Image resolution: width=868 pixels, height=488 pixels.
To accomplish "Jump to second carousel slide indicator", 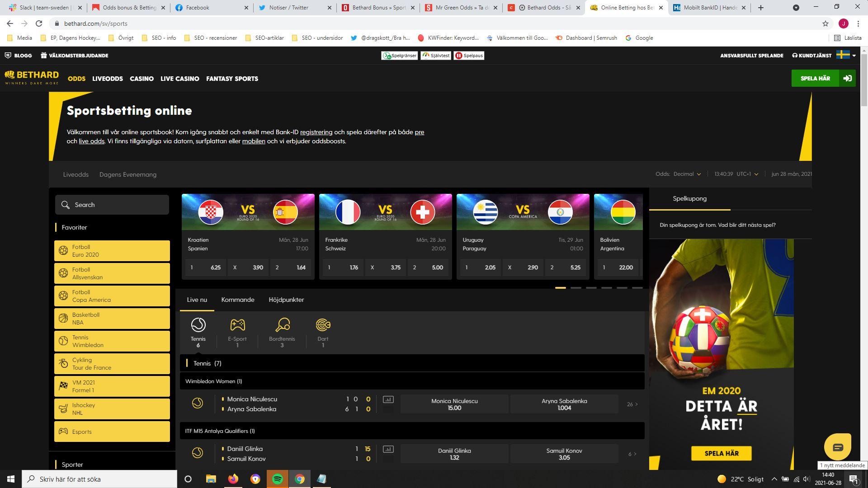I will 576,288.
